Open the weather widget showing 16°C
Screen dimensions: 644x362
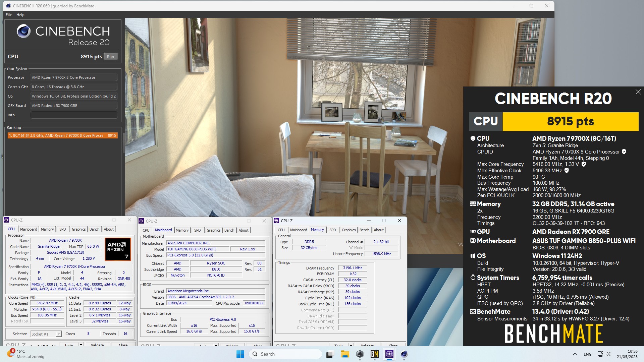click(x=26, y=354)
